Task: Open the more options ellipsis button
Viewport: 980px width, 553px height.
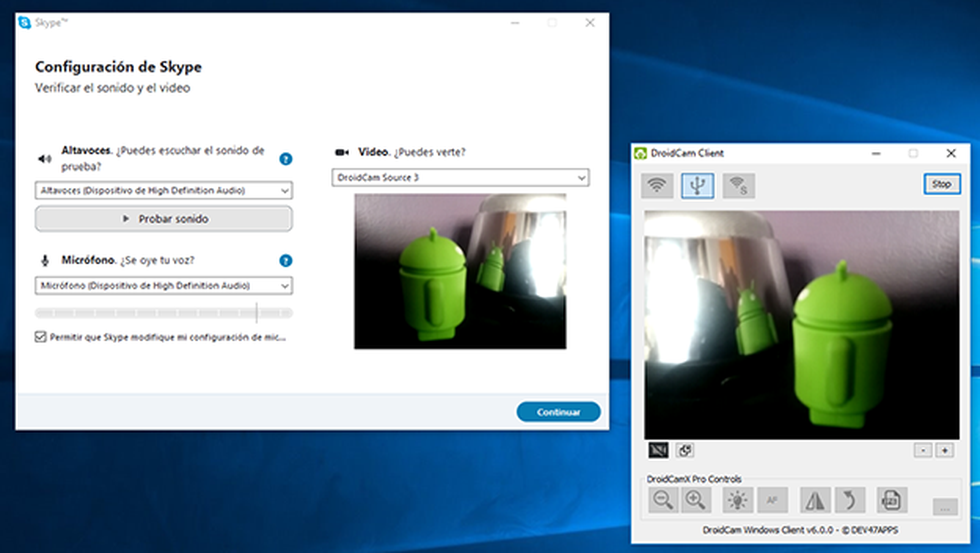Action: (x=945, y=507)
